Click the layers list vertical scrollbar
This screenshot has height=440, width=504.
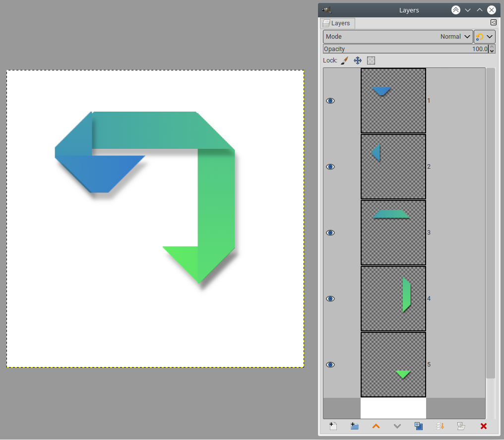click(491, 223)
